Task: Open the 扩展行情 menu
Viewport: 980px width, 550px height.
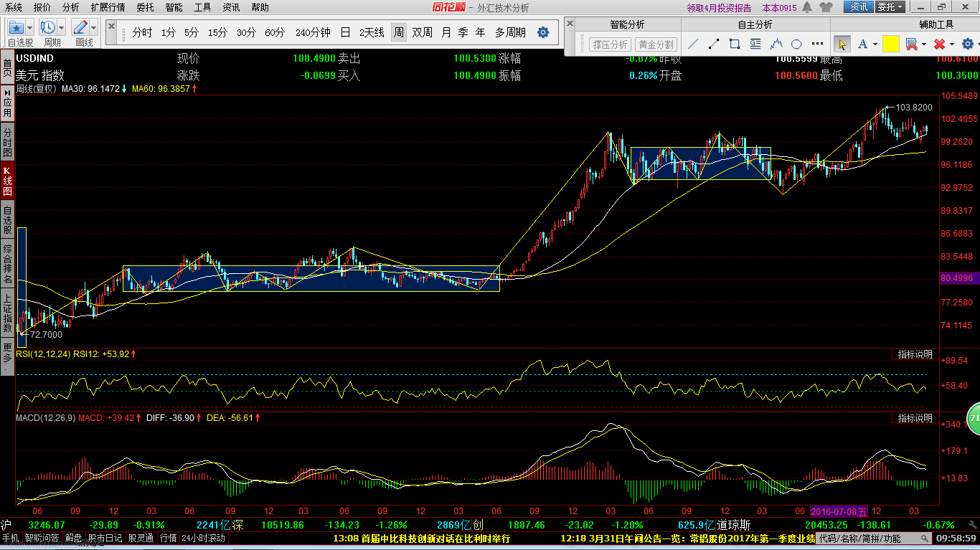Action: point(108,7)
